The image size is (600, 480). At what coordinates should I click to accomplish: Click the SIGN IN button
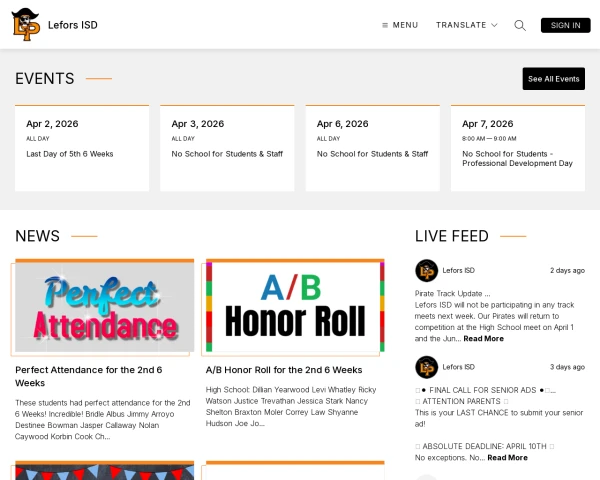[565, 25]
